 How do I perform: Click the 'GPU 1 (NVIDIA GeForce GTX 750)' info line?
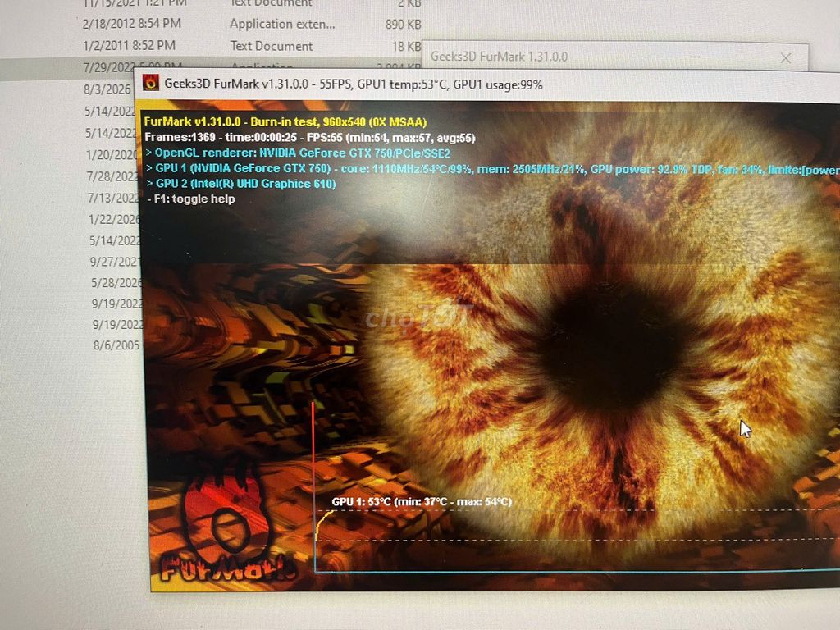point(492,169)
